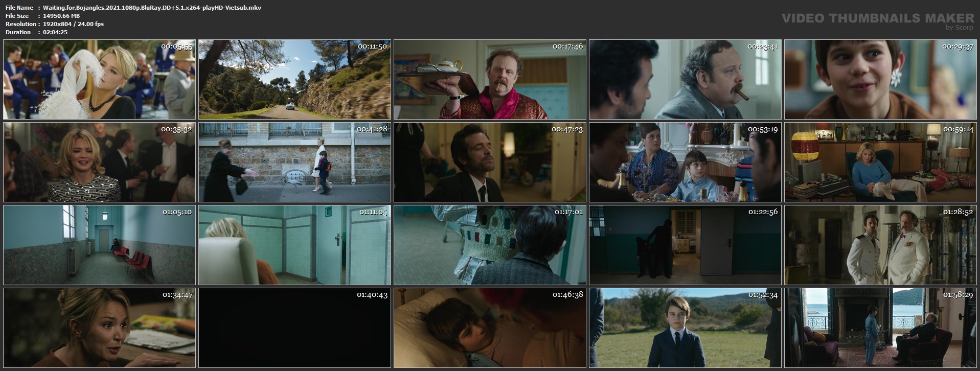Click the 01:58:29 timestamp overlay
The height and width of the screenshot is (371, 980).
click(959, 295)
